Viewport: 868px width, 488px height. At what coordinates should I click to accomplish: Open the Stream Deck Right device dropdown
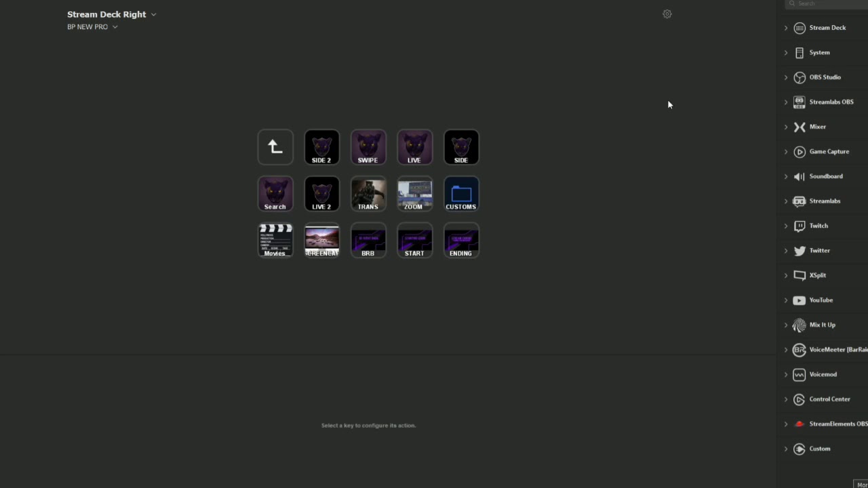coord(111,14)
